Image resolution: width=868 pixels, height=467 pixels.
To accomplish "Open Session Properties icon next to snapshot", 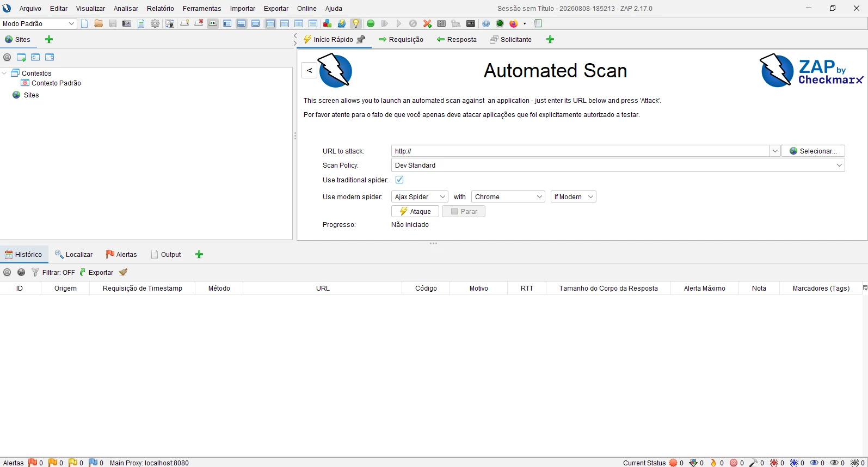I will coord(141,23).
